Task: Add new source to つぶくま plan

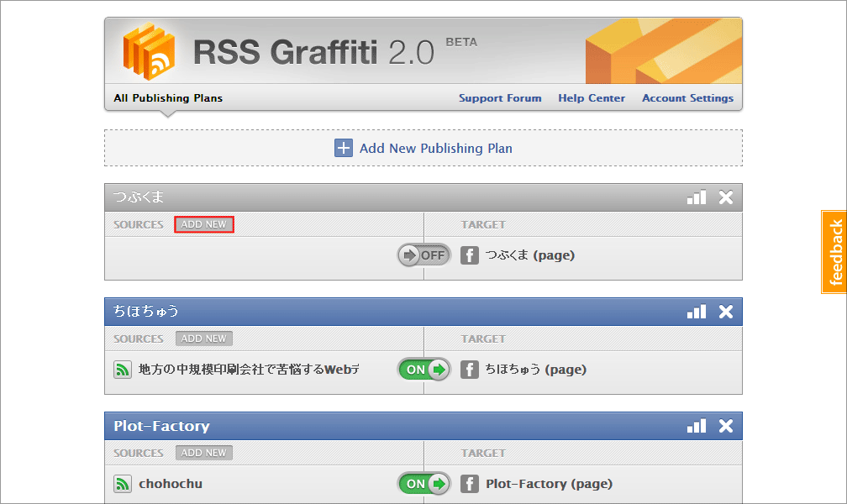Action: 204,224
